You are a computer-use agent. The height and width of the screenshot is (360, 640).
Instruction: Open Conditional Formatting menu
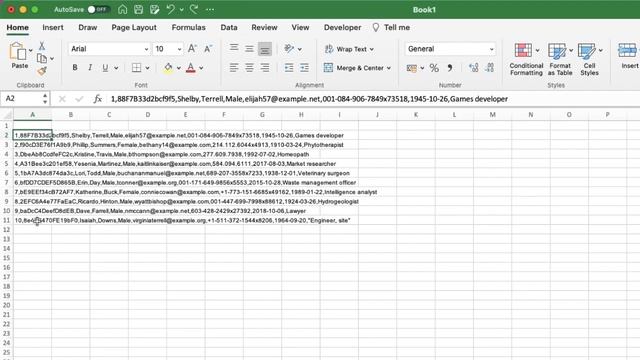pyautogui.click(x=526, y=59)
